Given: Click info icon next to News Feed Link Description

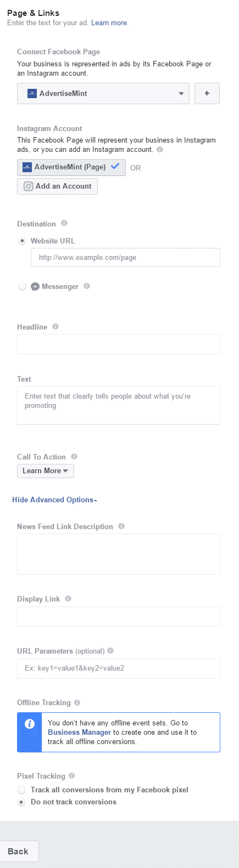Looking at the screenshot, I should [121, 526].
